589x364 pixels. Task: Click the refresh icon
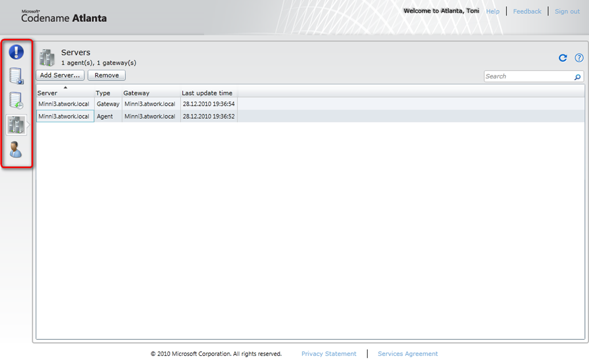pyautogui.click(x=563, y=58)
